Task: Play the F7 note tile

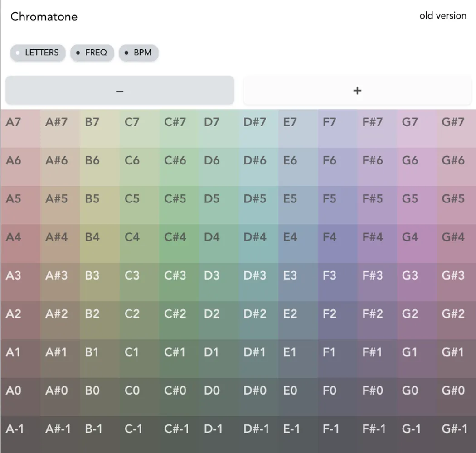Action: tap(337, 128)
